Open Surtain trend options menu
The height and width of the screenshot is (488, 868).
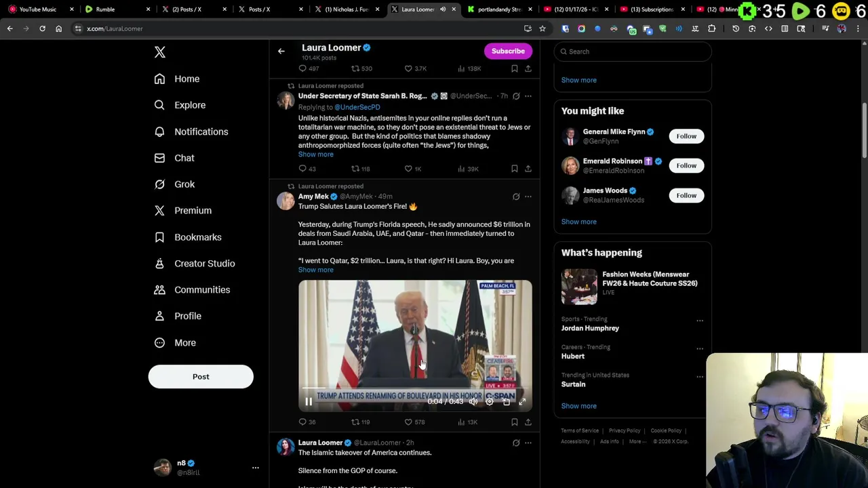pyautogui.click(x=700, y=377)
